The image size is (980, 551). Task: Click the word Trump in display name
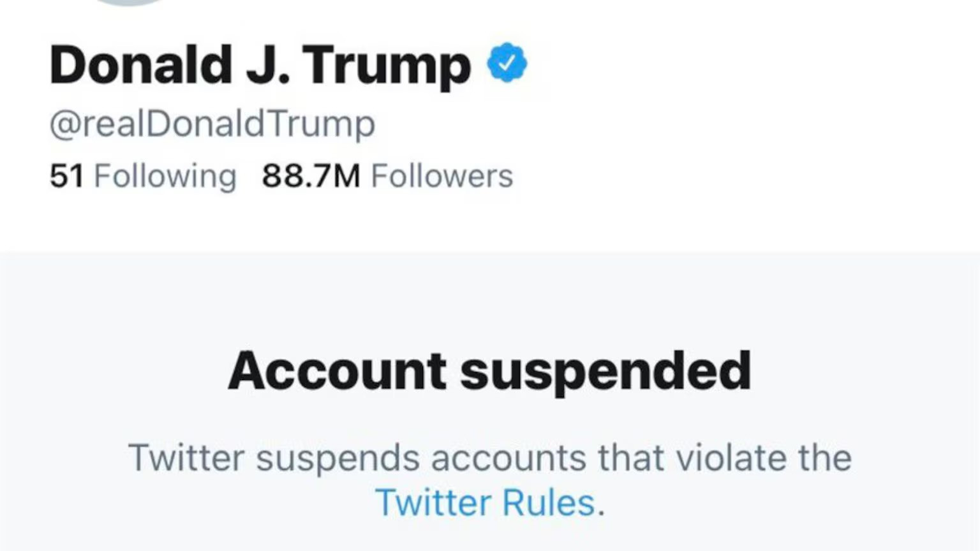(x=387, y=66)
